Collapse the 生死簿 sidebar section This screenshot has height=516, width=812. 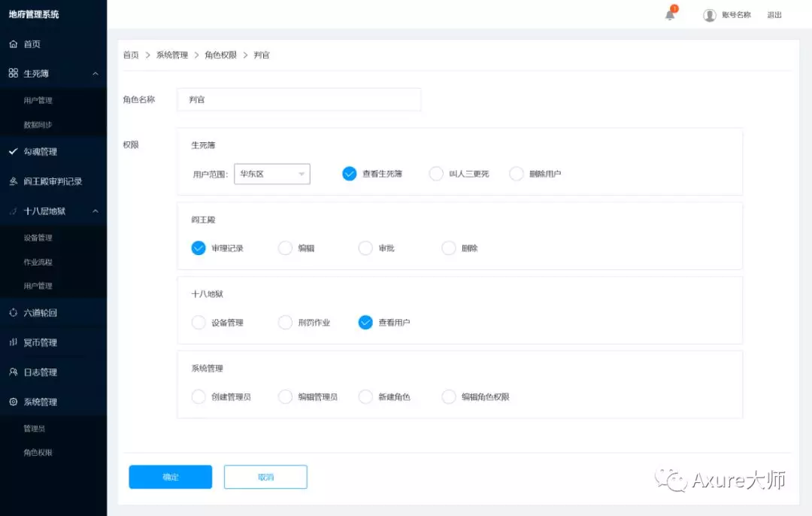pyautogui.click(x=95, y=74)
